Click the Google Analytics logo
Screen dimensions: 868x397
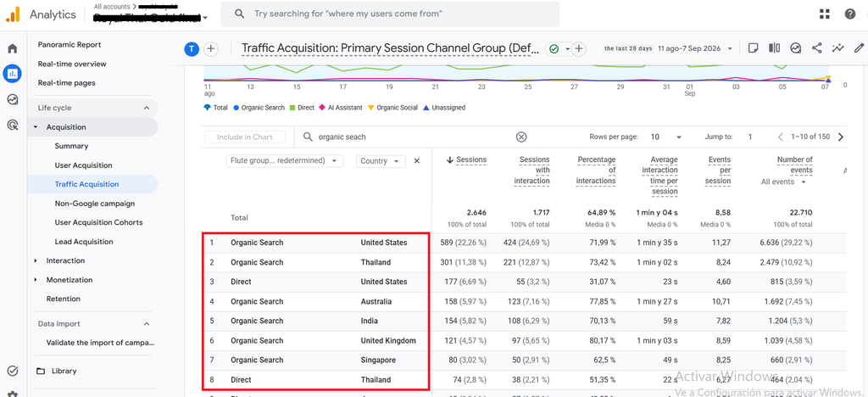(13, 14)
